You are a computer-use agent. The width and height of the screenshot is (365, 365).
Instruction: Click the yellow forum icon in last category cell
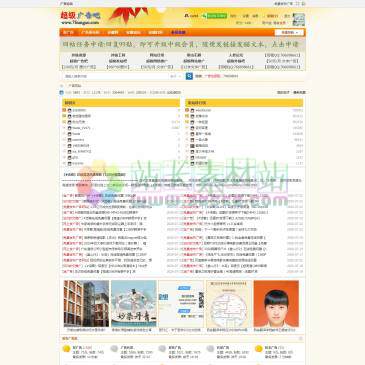coord(258,349)
